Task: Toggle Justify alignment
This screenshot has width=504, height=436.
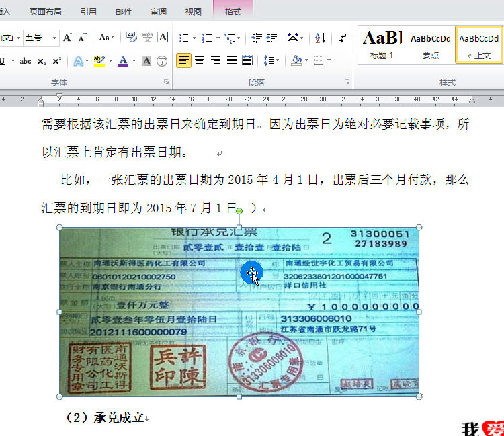Action: coord(232,60)
